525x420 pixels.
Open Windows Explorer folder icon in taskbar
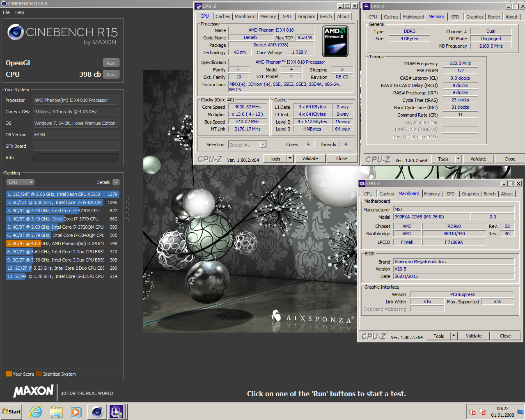(56, 411)
